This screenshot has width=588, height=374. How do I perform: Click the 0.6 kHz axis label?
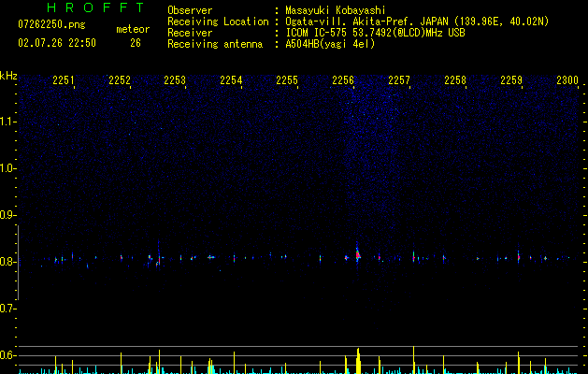(8, 355)
